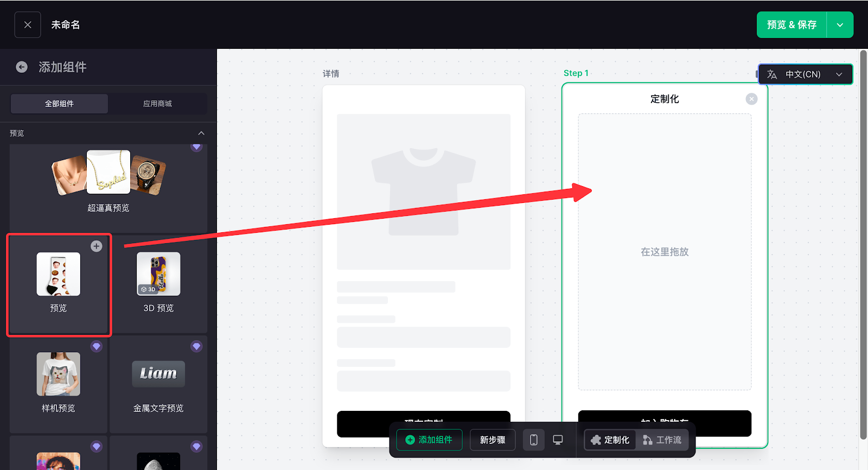Switch to 工作流 mode
This screenshot has width=868, height=470.
tap(662, 440)
